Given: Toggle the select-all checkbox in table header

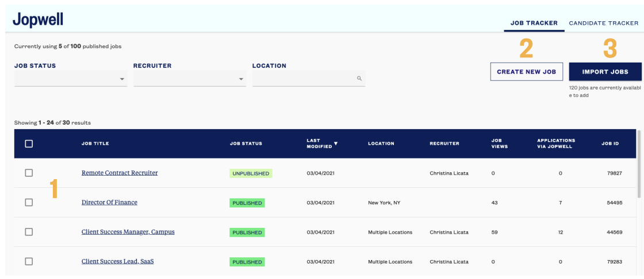Looking at the screenshot, I should coord(29,144).
